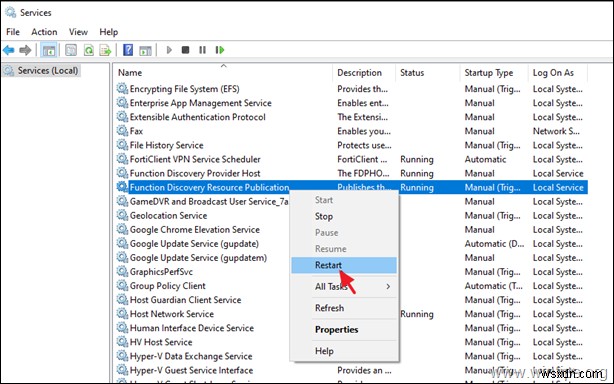Click the Back arrow toolbar icon
The height and width of the screenshot is (384, 614).
pos(9,50)
